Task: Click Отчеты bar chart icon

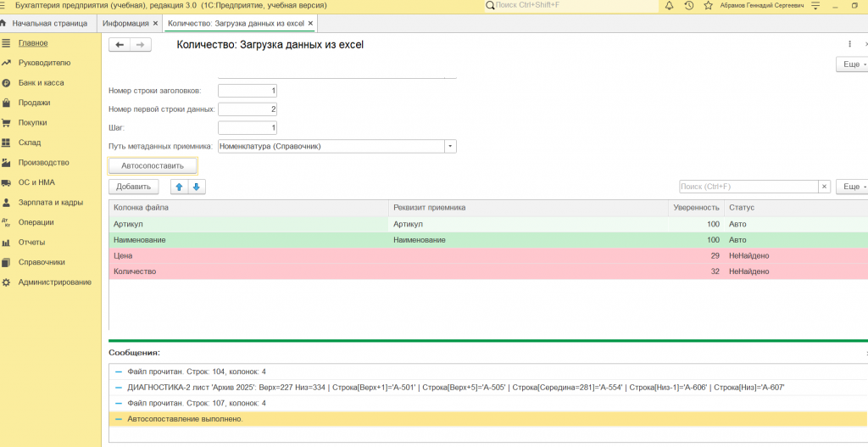Action: click(x=6, y=243)
